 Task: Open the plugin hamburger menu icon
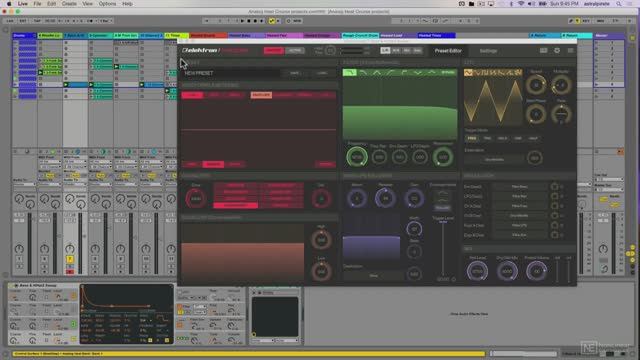(x=570, y=51)
